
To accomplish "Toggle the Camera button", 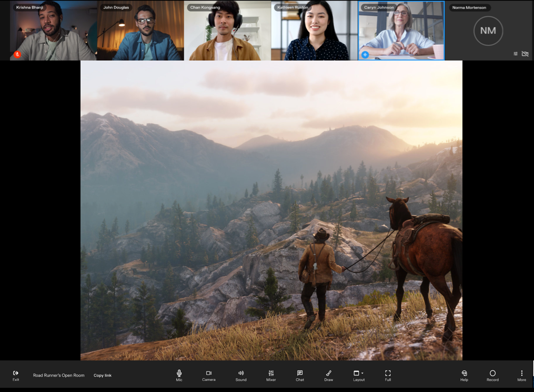I will pos(209,375).
